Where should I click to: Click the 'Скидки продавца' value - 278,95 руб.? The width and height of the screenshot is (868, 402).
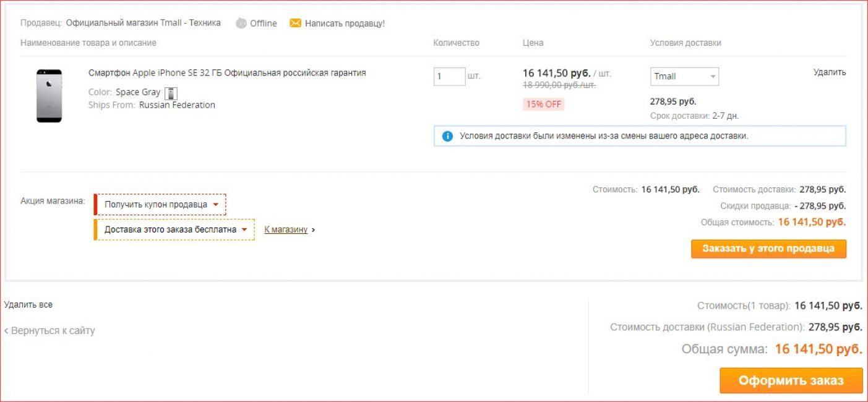click(x=820, y=206)
